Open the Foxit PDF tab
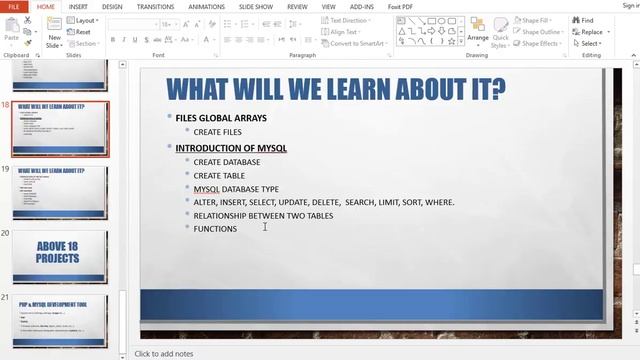 point(400,7)
